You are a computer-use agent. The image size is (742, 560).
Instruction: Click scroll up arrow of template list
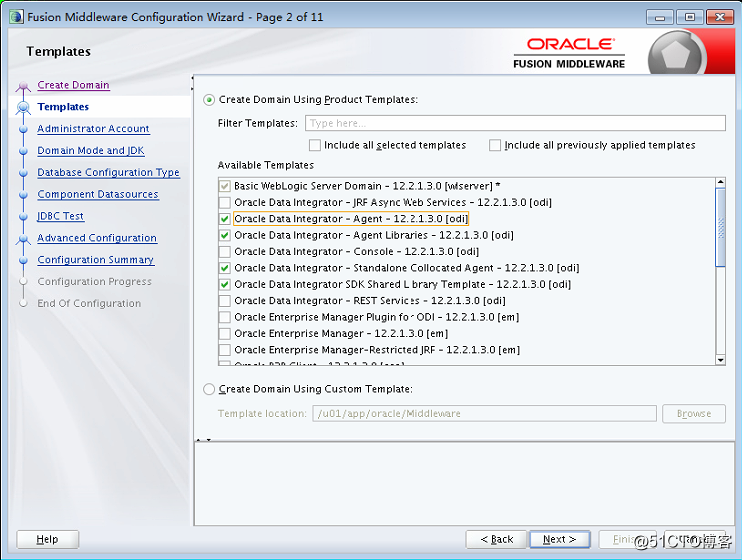tap(720, 183)
